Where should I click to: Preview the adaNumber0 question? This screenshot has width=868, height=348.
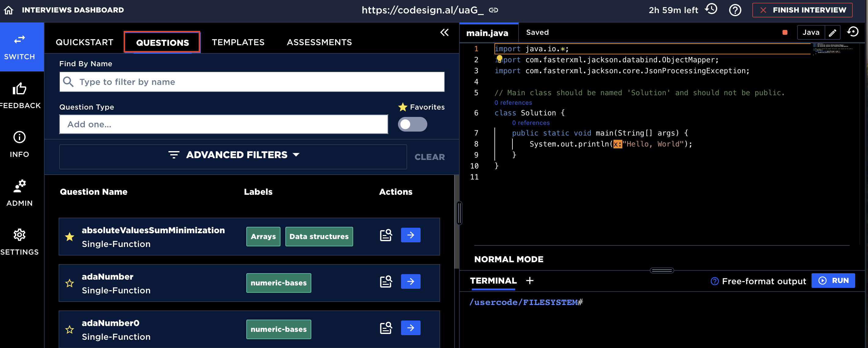(386, 328)
